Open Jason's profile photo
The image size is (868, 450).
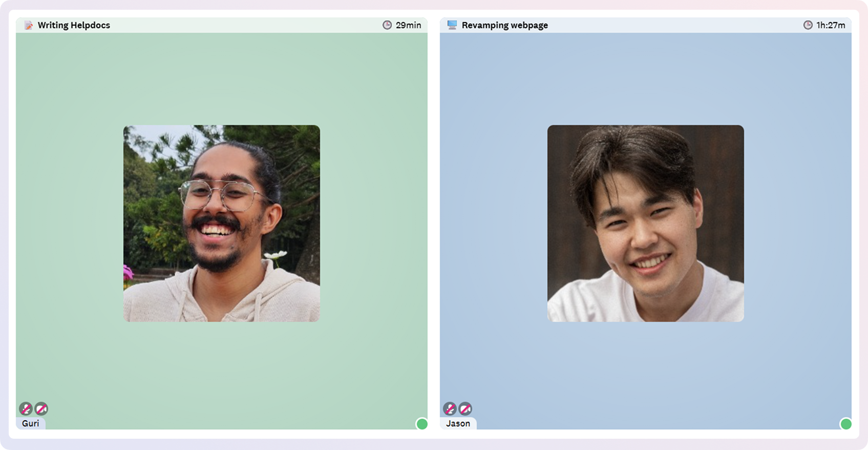coord(646,223)
